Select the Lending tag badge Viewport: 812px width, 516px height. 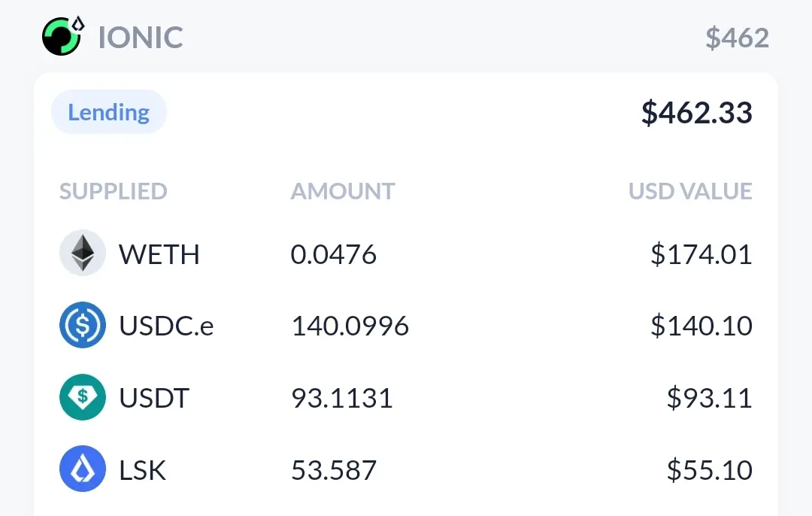click(x=109, y=112)
